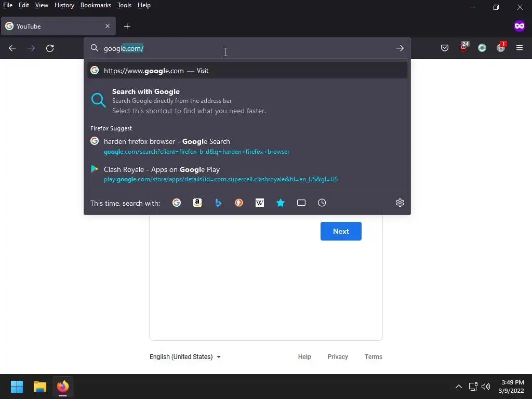Click the Go arrow in address bar
This screenshot has width=532, height=399.
coord(400,48)
